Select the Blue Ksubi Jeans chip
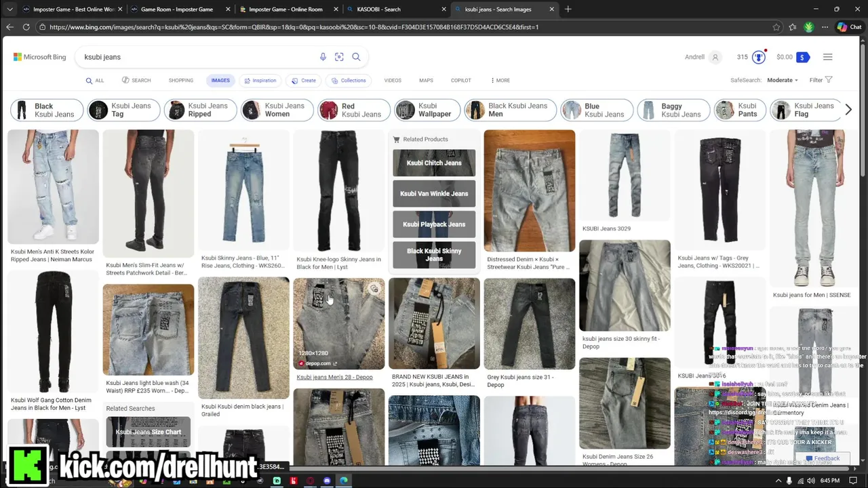Screen dimensions: 868x488 pyautogui.click(x=597, y=110)
